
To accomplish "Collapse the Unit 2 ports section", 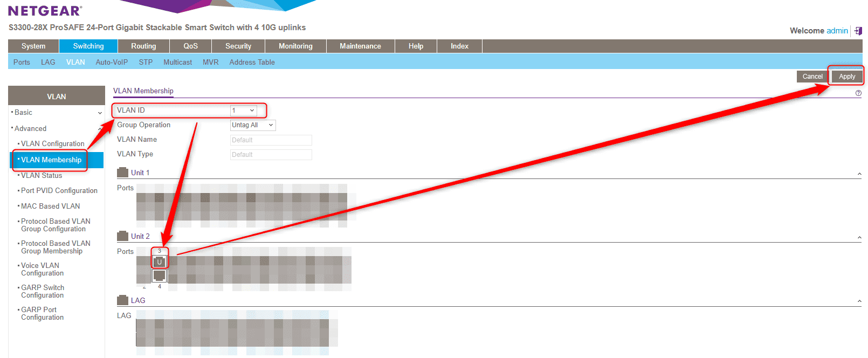I will [859, 238].
